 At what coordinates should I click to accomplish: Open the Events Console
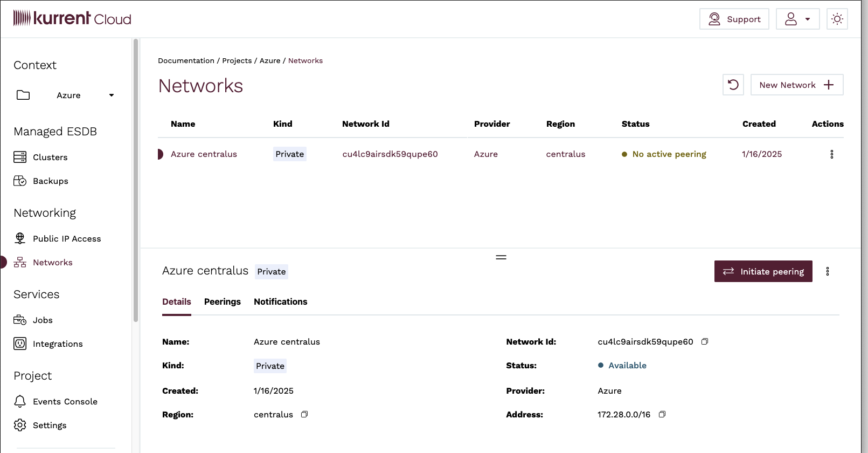coord(65,401)
